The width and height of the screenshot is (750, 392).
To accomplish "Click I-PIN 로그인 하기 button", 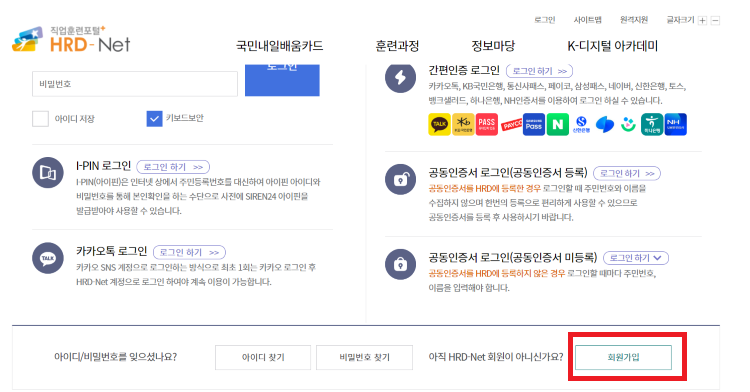I will click(x=173, y=167).
